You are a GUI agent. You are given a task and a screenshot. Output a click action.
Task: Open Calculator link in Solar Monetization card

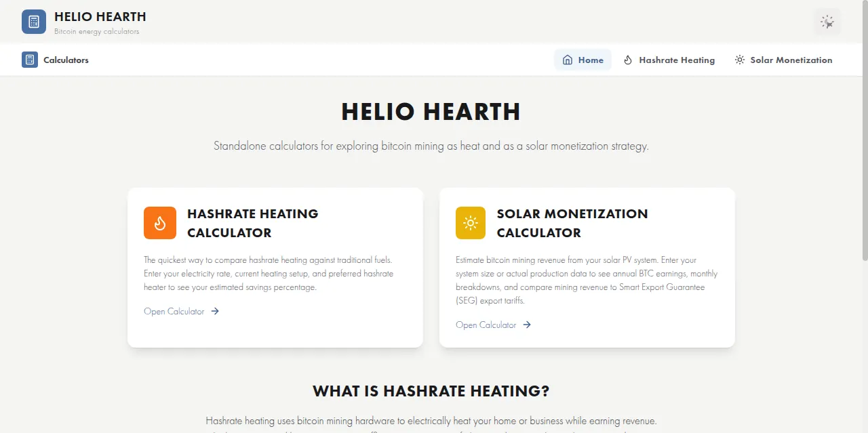(493, 325)
